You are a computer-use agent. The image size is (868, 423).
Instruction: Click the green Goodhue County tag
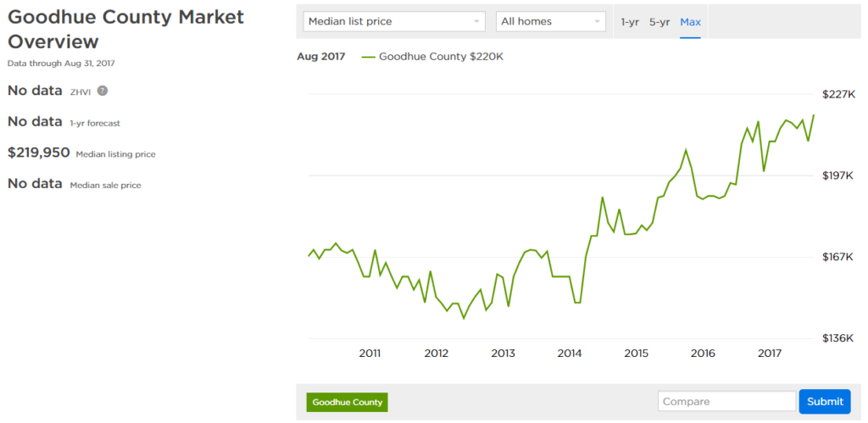347,403
